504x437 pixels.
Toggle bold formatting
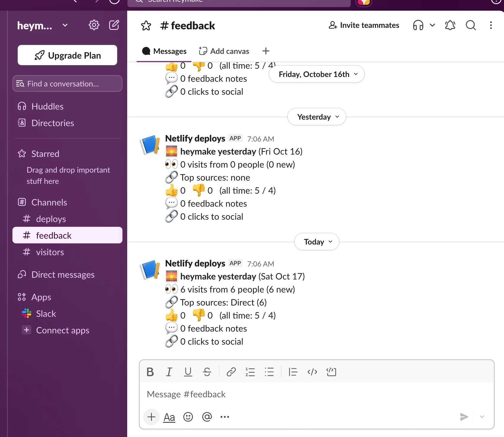pyautogui.click(x=150, y=372)
